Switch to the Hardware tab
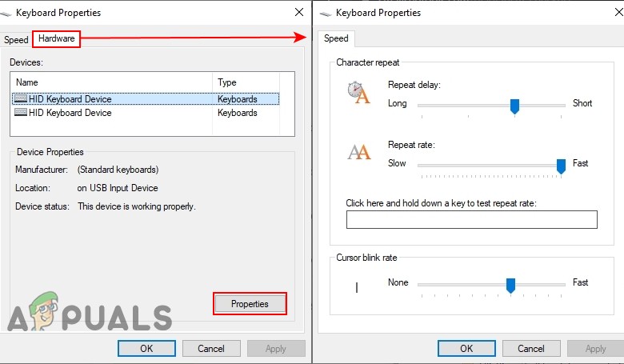Image resolution: width=624 pixels, height=364 pixels. [x=57, y=38]
